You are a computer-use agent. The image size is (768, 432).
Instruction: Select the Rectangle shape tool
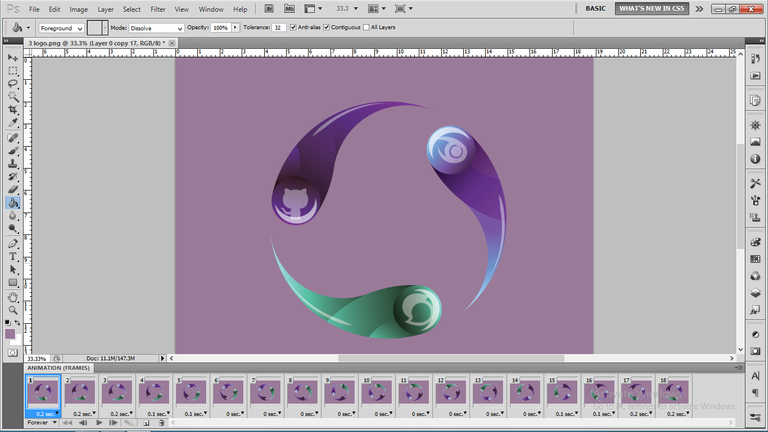[13, 283]
